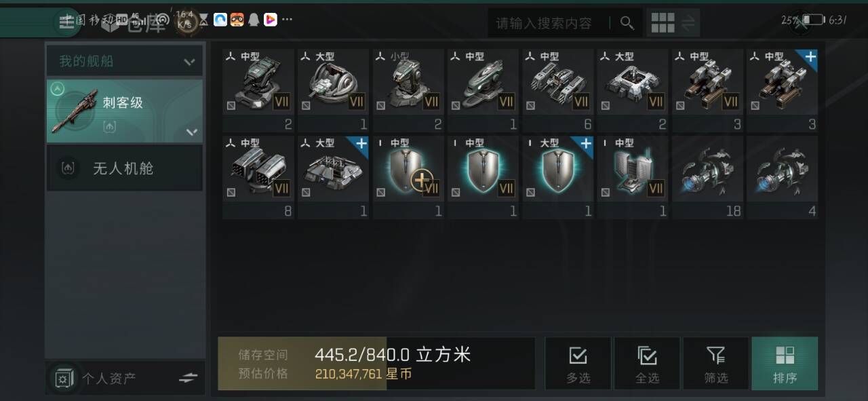Expand the 刺客级 ship chevron

coord(191,132)
